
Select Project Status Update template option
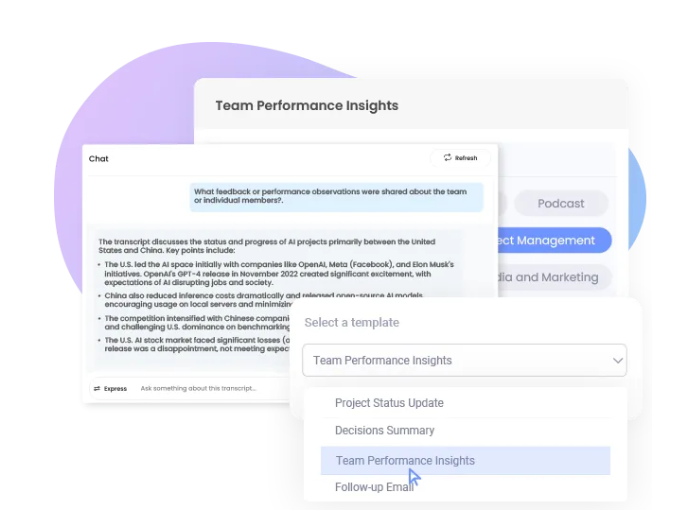389,403
